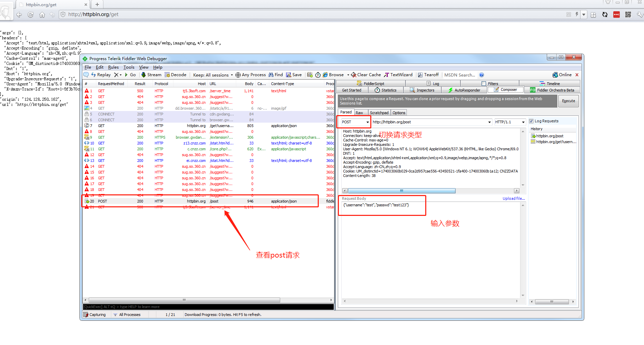Click the Capturing status bar indicator
644x345 pixels.
[95, 315]
